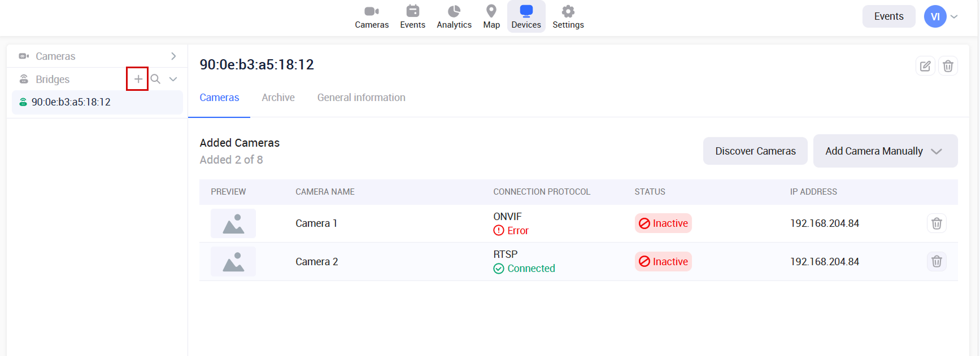This screenshot has width=980, height=356.
Task: Switch to the Archive tab
Action: [278, 98]
